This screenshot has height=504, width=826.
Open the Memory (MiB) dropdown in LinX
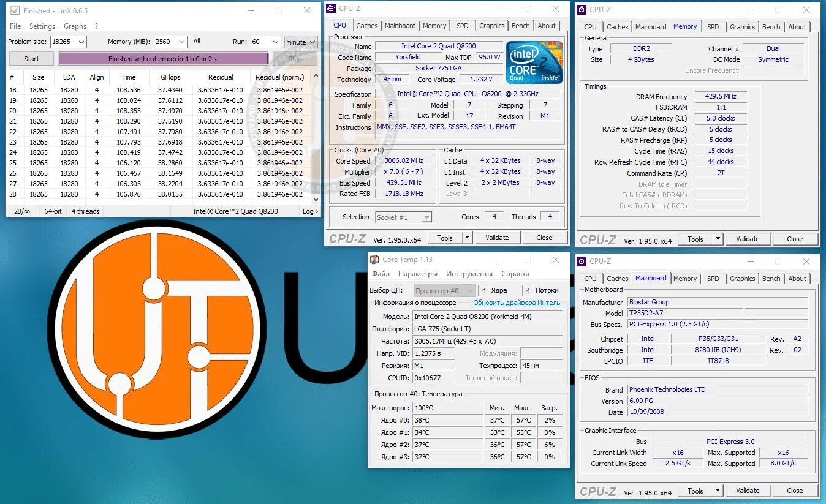(x=182, y=42)
